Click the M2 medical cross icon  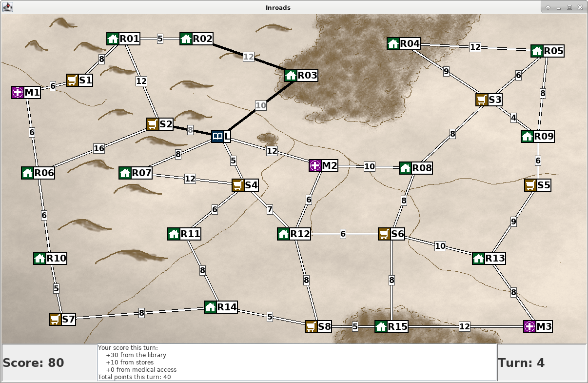pos(315,165)
